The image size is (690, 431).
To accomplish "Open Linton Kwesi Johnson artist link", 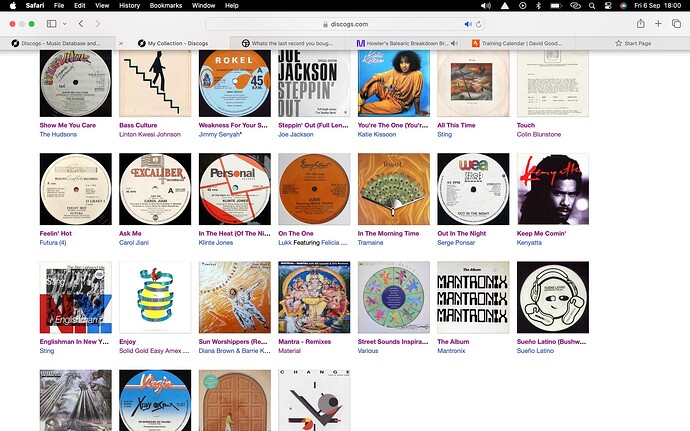I will [150, 134].
